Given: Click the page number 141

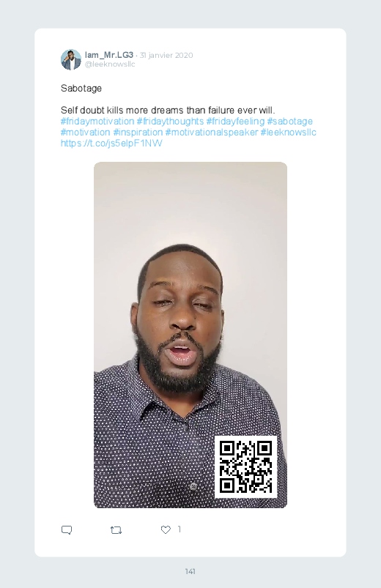Looking at the screenshot, I should [190, 571].
